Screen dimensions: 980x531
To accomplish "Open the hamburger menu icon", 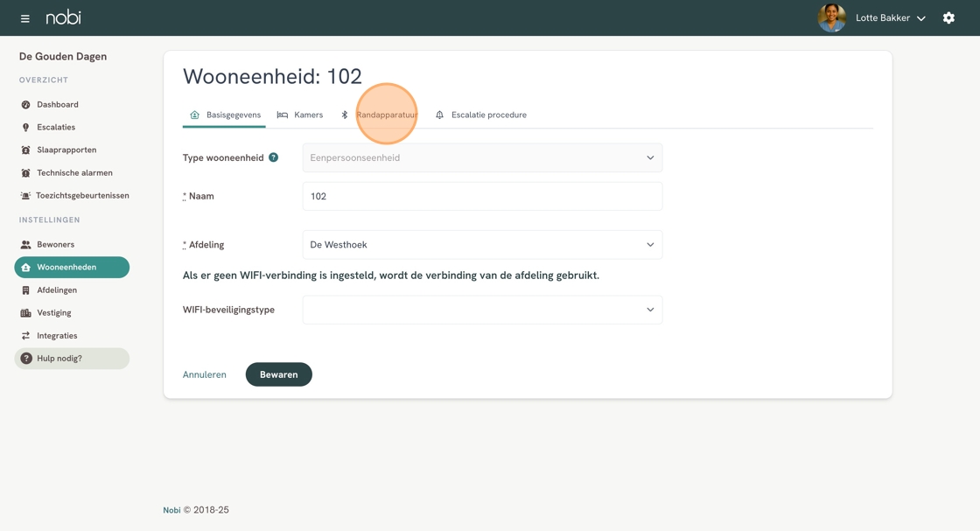I will [x=24, y=18].
